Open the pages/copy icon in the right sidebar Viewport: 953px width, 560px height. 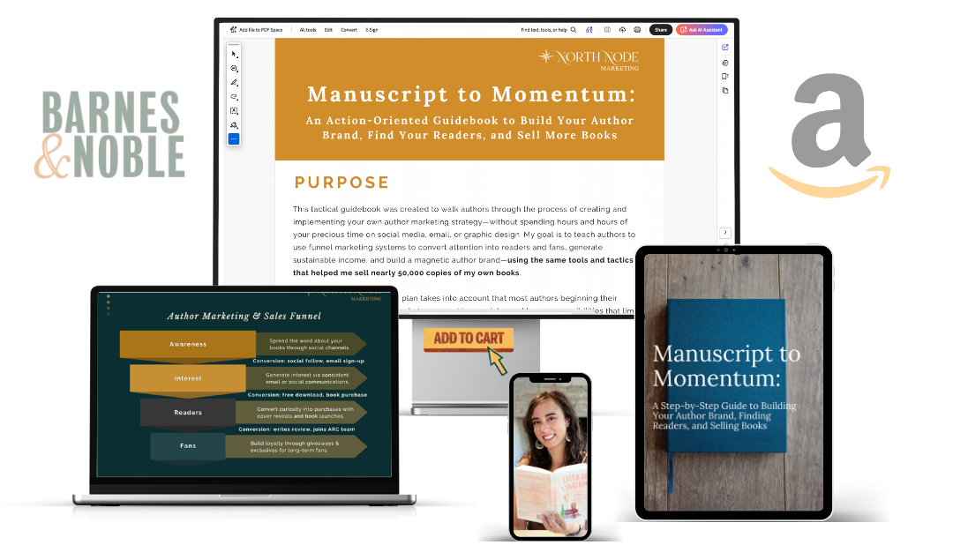click(725, 91)
